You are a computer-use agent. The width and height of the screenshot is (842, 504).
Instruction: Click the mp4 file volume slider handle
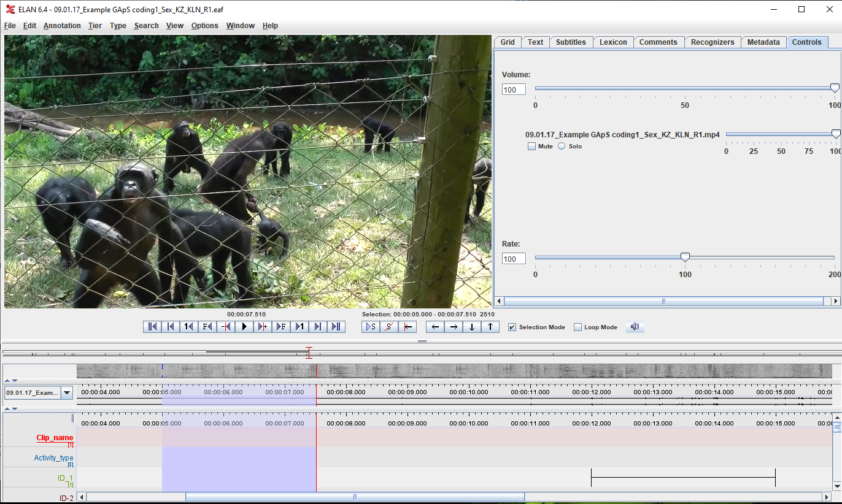pos(835,134)
